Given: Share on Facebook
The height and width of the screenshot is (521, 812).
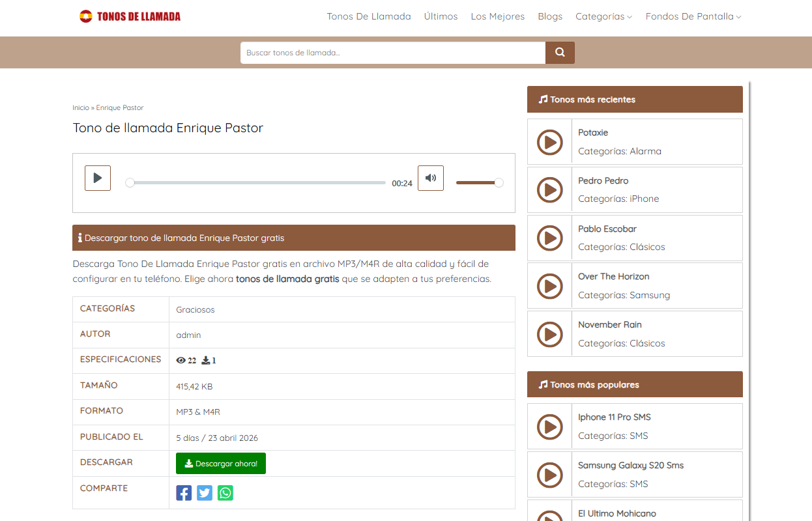Looking at the screenshot, I should click(184, 493).
